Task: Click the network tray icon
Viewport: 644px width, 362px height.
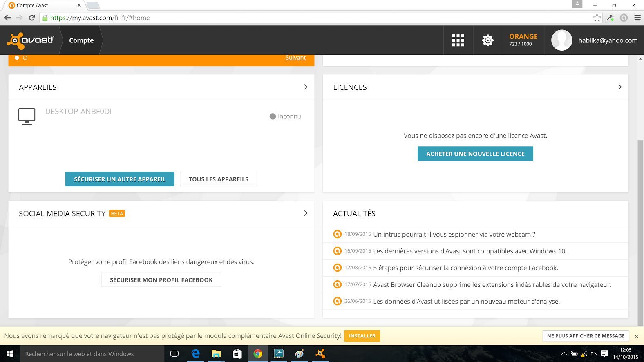Action: tap(584, 354)
